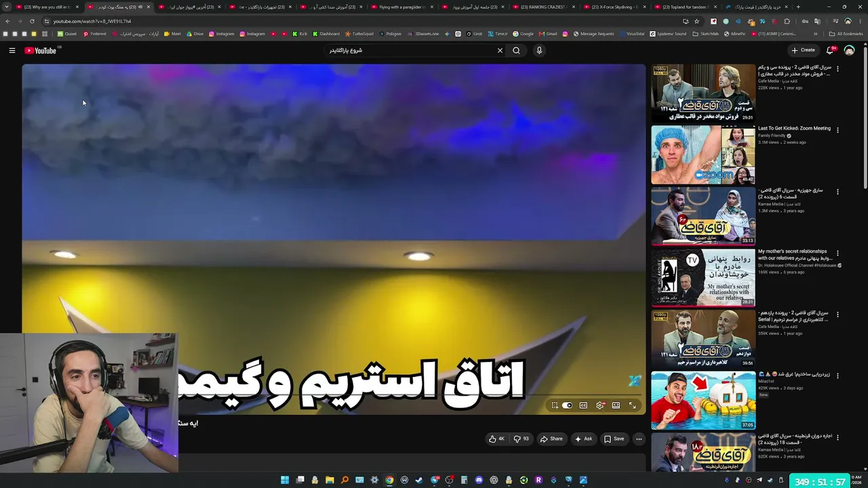Open Google Chrome from the taskbar
This screenshot has height=488, width=868.
coord(389,480)
